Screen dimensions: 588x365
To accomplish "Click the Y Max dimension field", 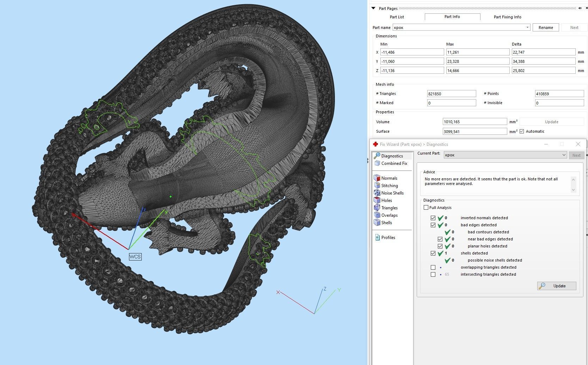I will pos(478,61).
